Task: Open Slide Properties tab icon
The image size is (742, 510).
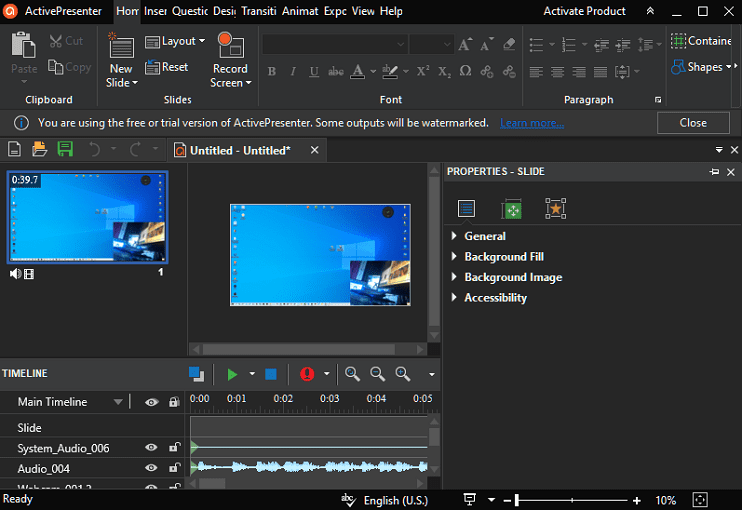Action: point(467,209)
